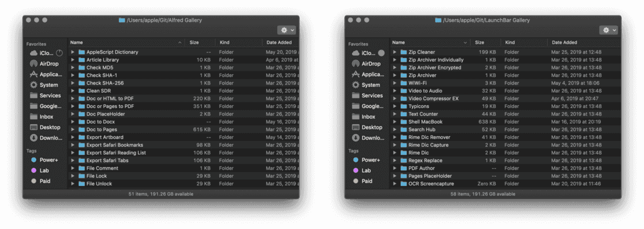
Task: Open Desktop in LaunchBar Gallery window sidebar
Action: click(367, 128)
